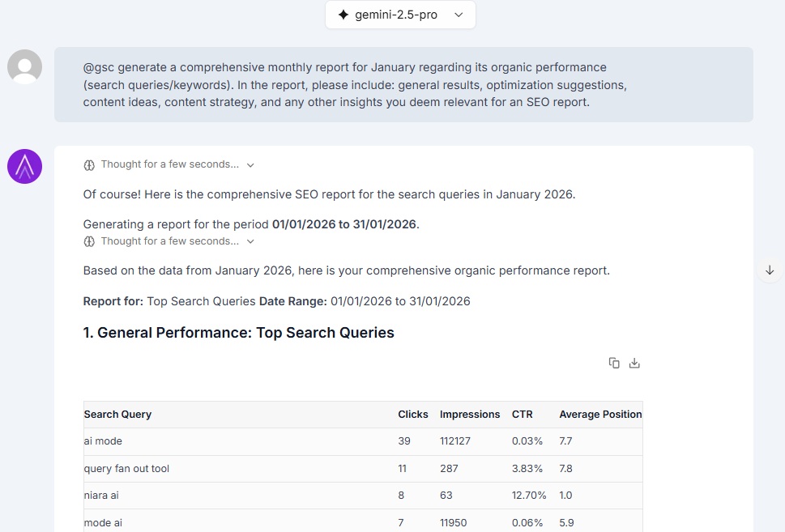Click the General Performance section heading
This screenshot has height=532, width=785.
(238, 332)
